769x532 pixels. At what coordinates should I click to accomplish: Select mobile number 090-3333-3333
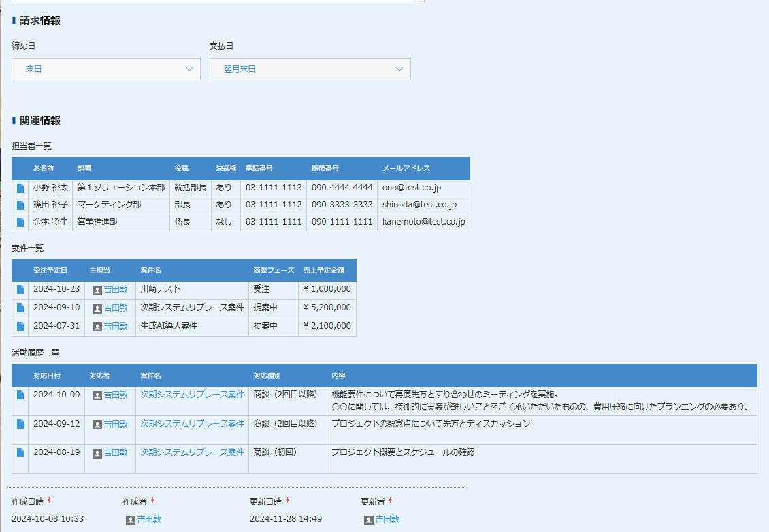pyautogui.click(x=342, y=205)
